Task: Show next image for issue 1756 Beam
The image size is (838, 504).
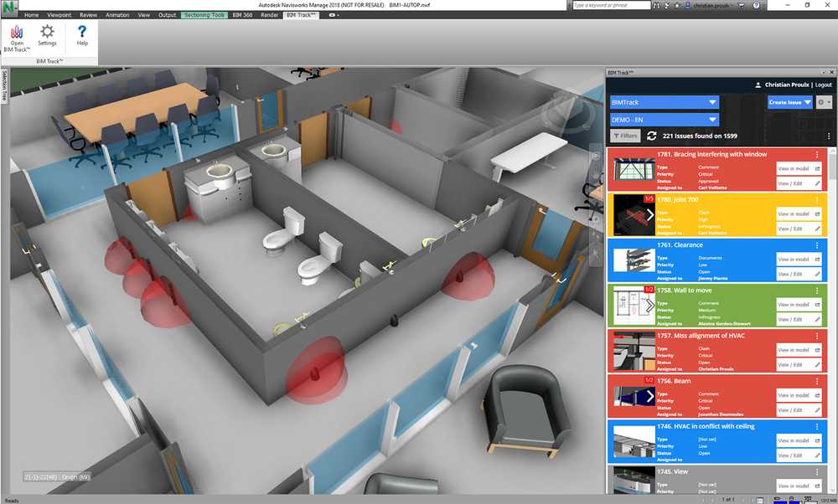Action: pyautogui.click(x=650, y=396)
